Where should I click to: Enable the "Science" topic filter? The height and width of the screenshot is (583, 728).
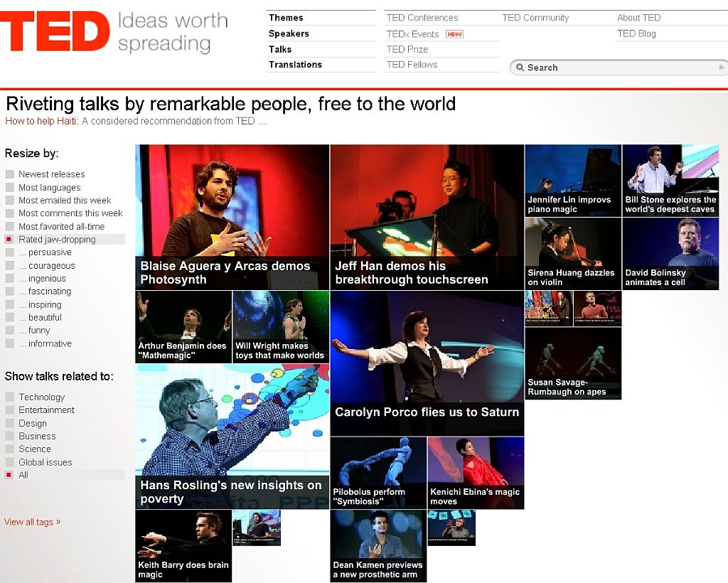pyautogui.click(x=9, y=449)
